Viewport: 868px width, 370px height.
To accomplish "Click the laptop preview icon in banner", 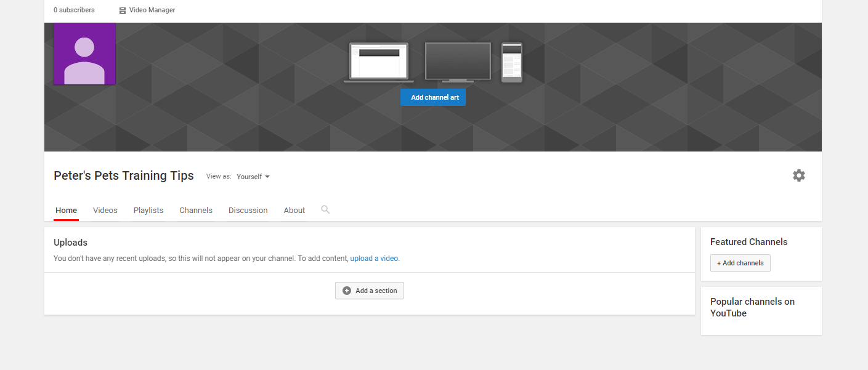I will (x=379, y=62).
